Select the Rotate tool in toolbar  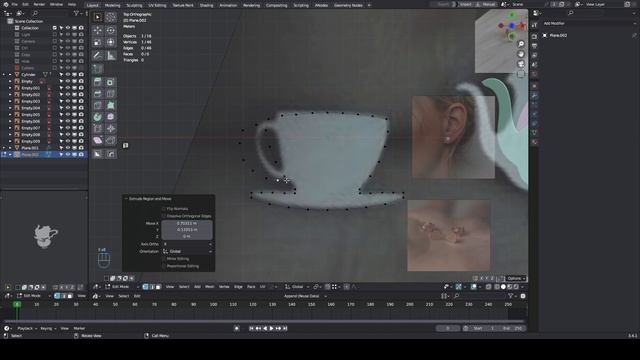click(x=110, y=30)
